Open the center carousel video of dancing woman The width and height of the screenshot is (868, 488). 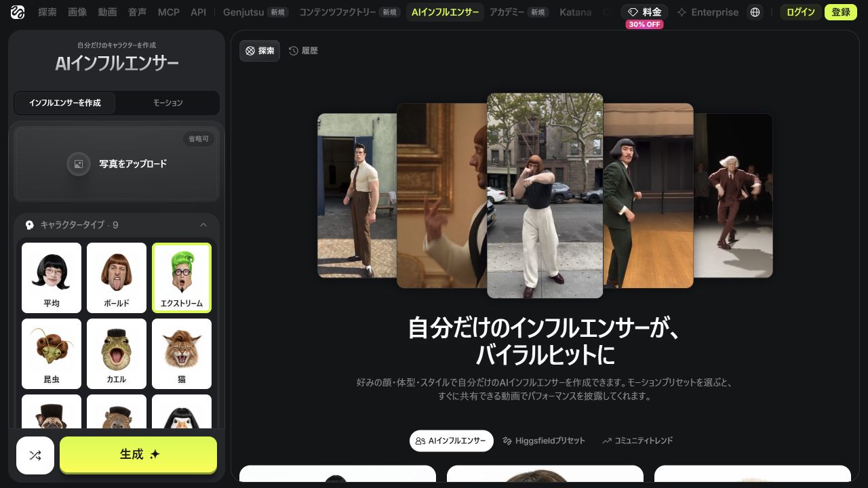pos(545,195)
